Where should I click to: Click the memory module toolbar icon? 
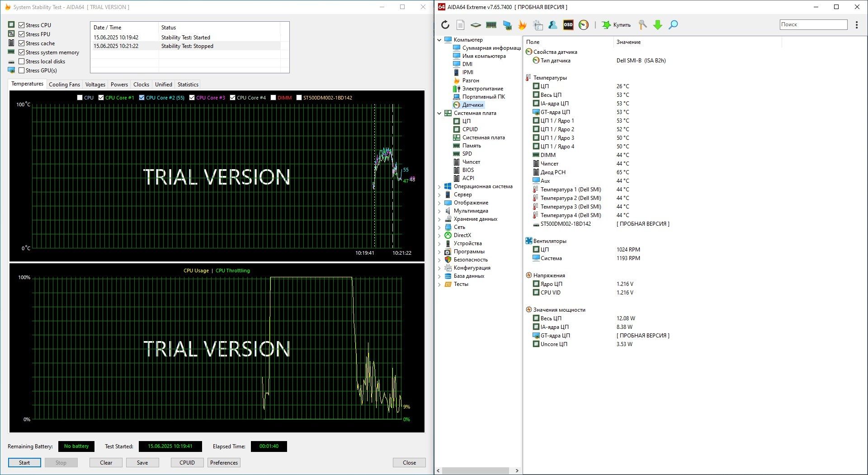(x=491, y=25)
